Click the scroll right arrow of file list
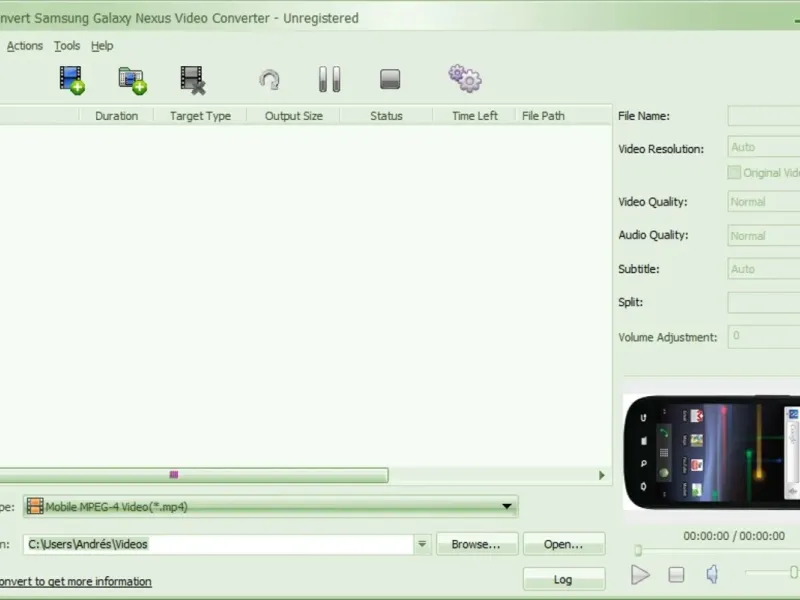 (x=602, y=475)
